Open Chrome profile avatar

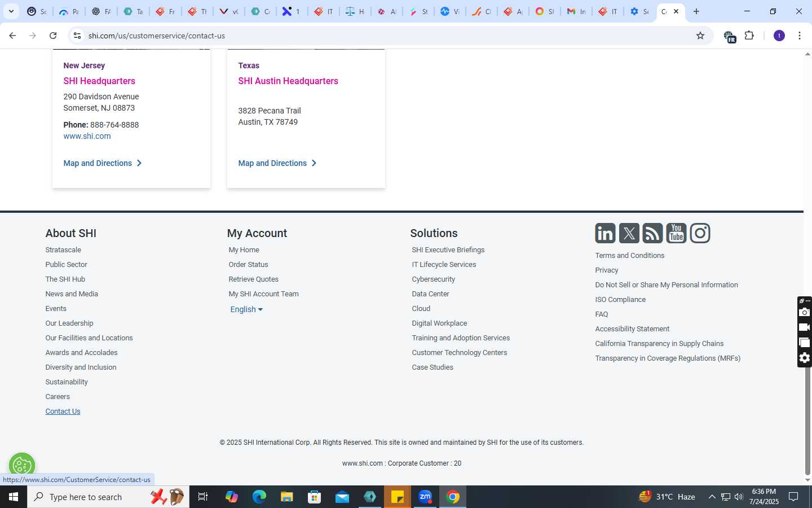coord(779,36)
